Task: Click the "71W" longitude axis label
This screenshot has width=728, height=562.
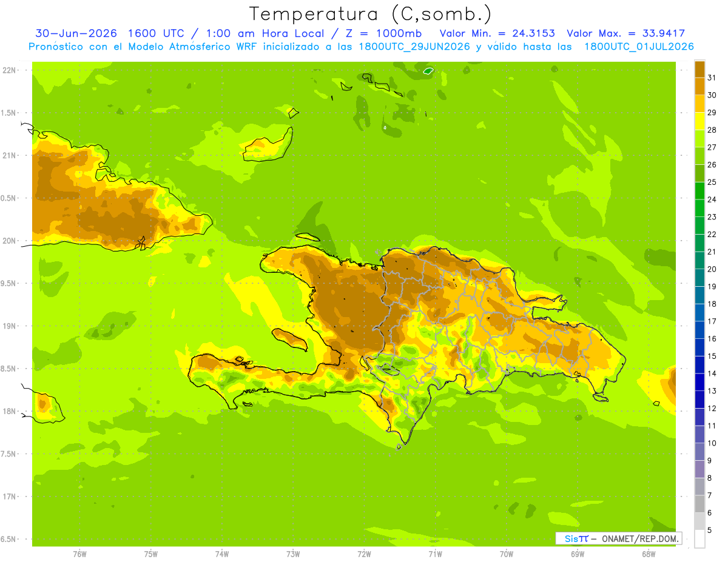Action: coord(435,554)
